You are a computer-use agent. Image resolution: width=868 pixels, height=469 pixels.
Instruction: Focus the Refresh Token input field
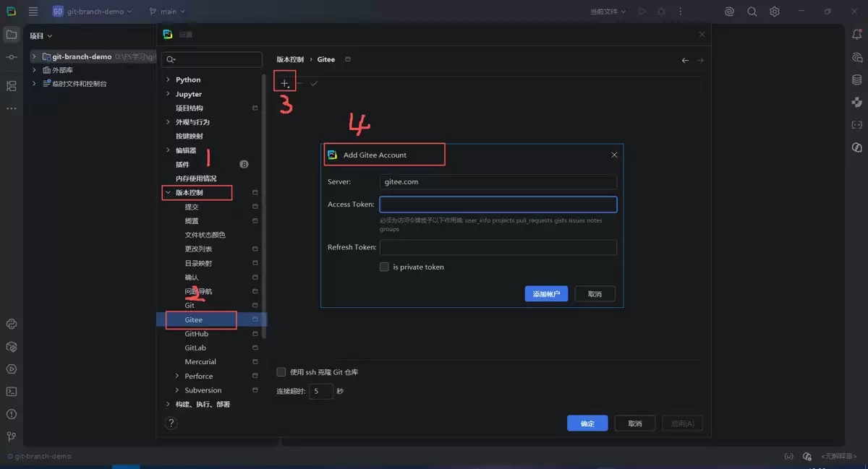tap(498, 247)
